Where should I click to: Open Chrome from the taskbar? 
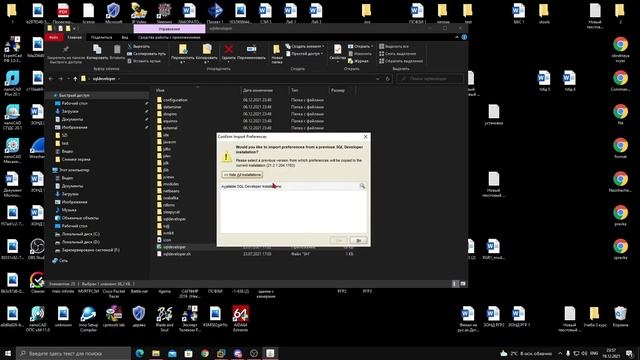(x=205, y=353)
